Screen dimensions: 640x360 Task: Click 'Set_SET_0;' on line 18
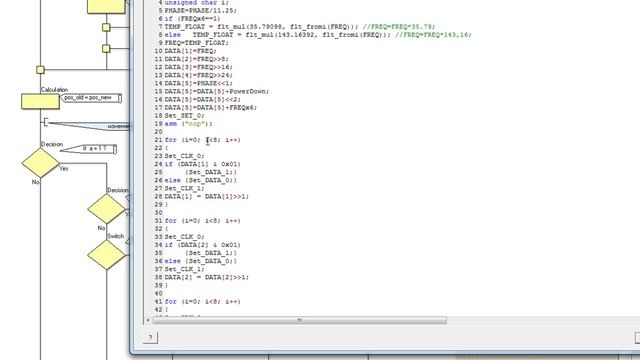click(x=184, y=116)
